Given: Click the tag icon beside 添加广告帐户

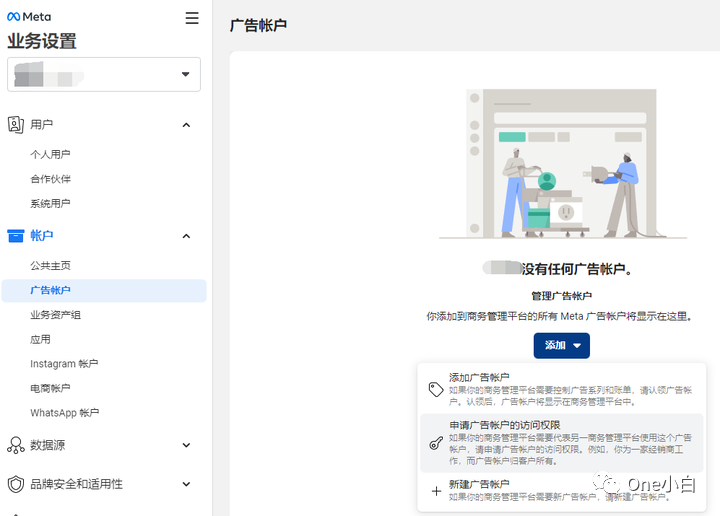Looking at the screenshot, I should [436, 389].
